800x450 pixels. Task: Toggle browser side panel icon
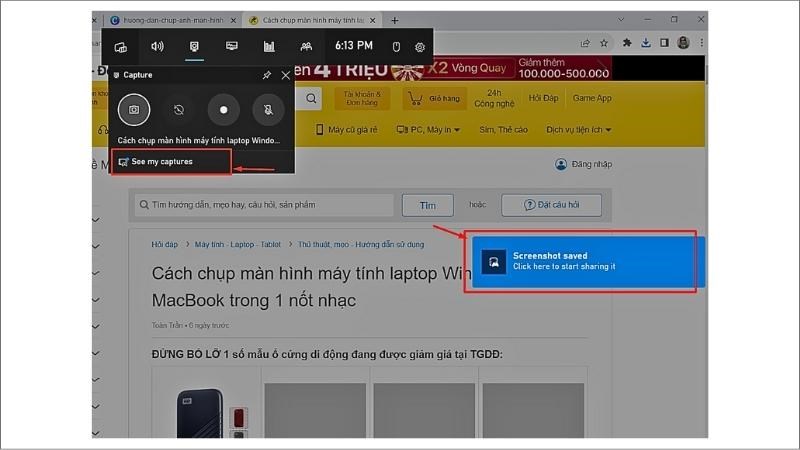[x=664, y=43]
